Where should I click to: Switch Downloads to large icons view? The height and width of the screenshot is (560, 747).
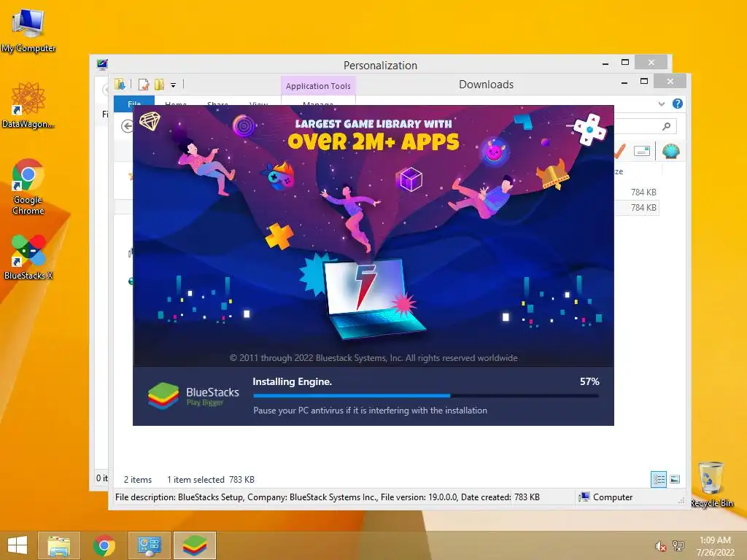[x=675, y=479]
